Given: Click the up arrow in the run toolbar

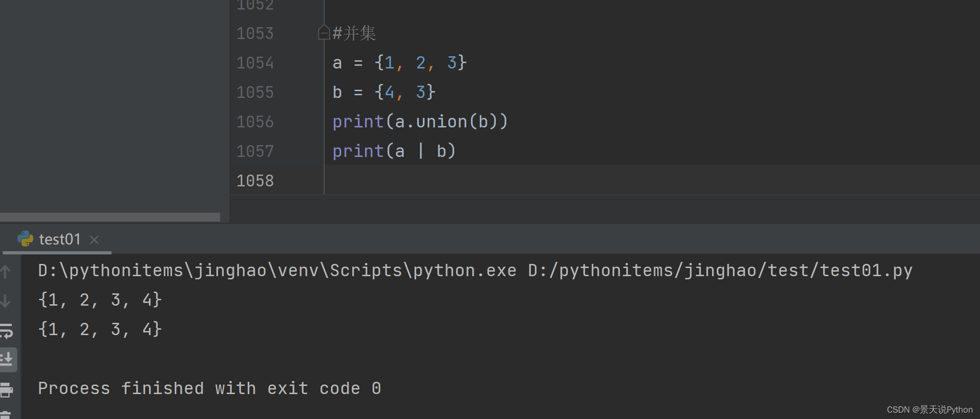Looking at the screenshot, I should [5, 272].
